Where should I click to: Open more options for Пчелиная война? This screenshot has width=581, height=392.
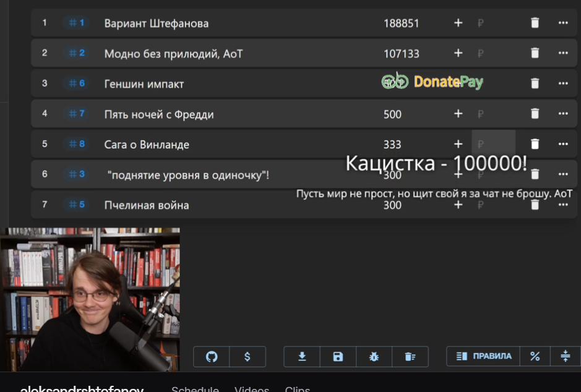[563, 205]
